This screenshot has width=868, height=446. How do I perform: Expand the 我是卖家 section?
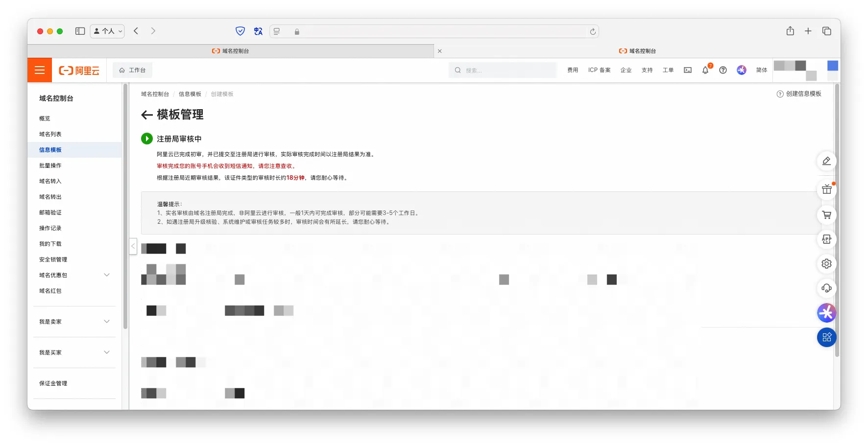point(107,322)
